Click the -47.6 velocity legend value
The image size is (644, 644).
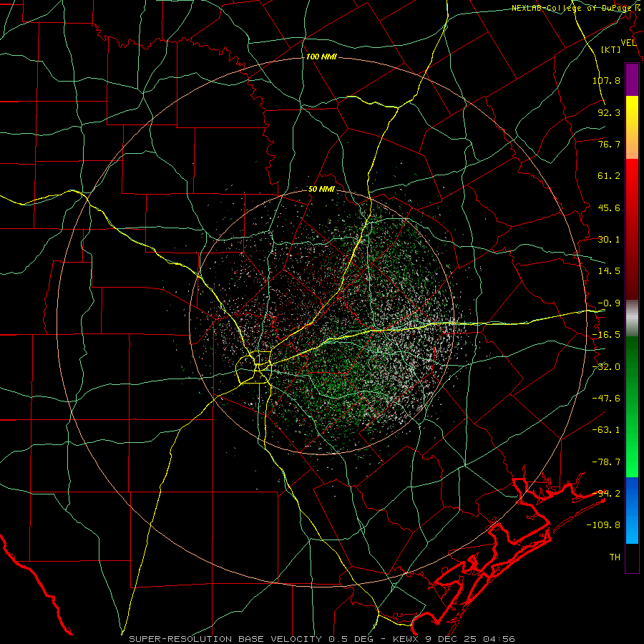606,399
